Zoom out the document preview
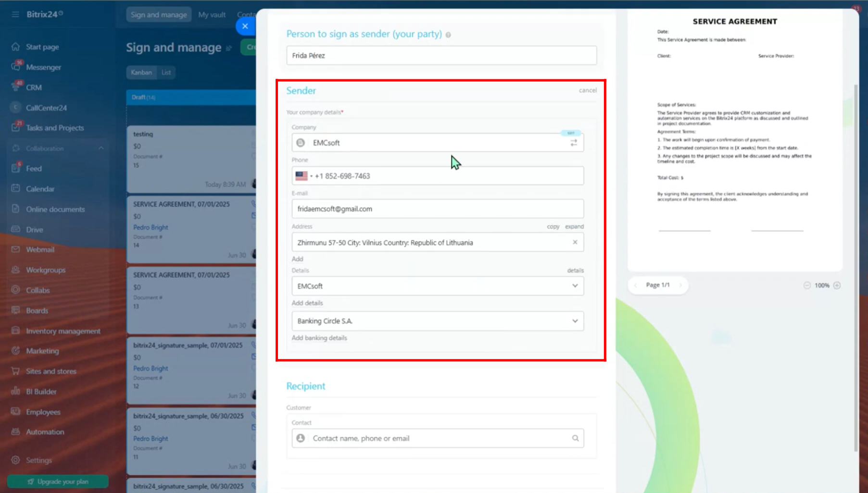Viewport: 868px width, 493px height. (807, 285)
